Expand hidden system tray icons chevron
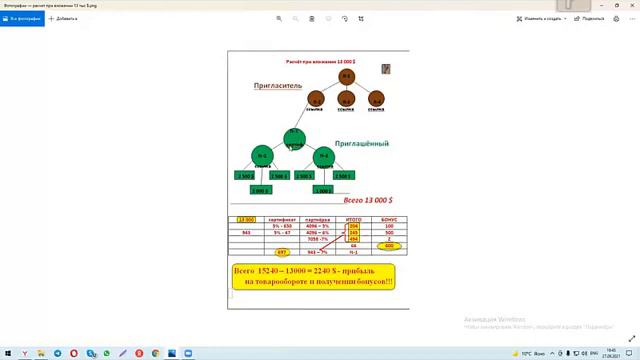640x360 pixels. pos(552,353)
